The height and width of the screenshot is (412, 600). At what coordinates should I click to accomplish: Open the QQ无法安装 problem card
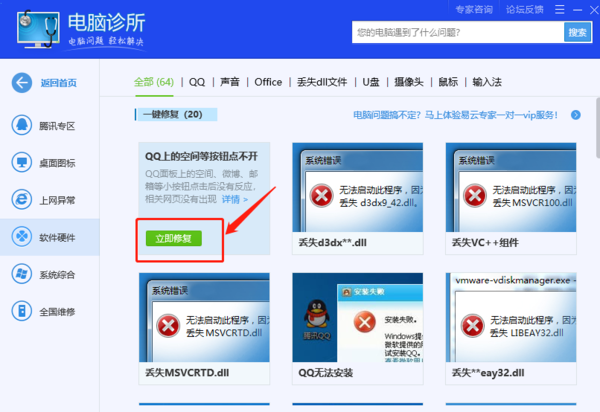click(x=357, y=328)
